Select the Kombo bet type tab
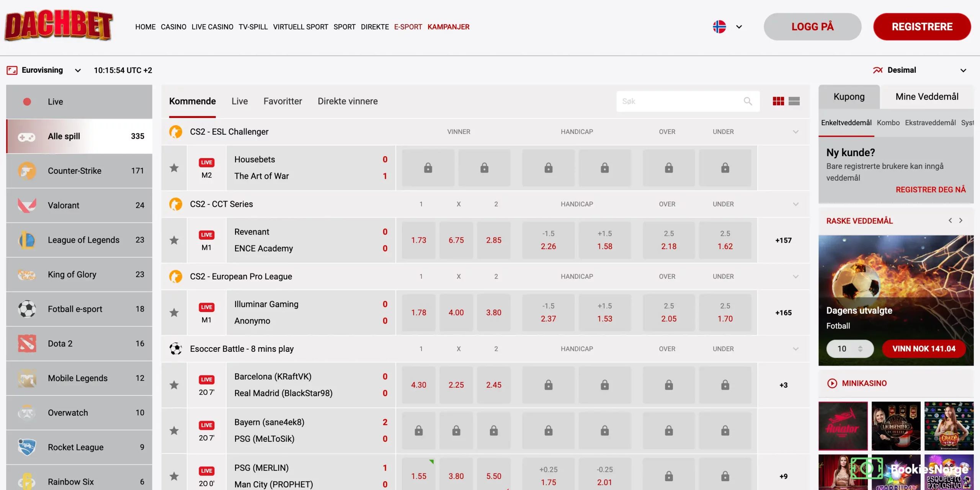Image resolution: width=980 pixels, height=490 pixels. click(888, 122)
